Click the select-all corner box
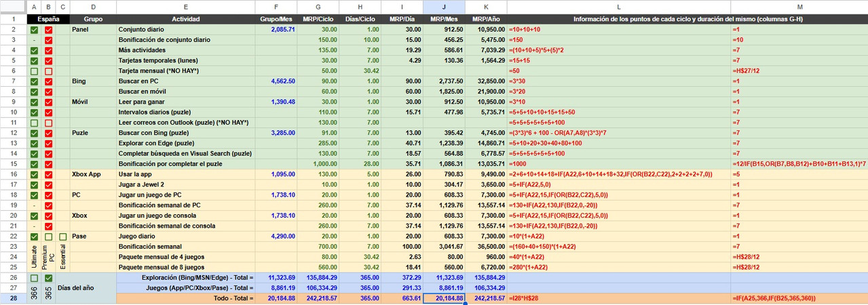This screenshot has height=305, width=868. (13, 6)
